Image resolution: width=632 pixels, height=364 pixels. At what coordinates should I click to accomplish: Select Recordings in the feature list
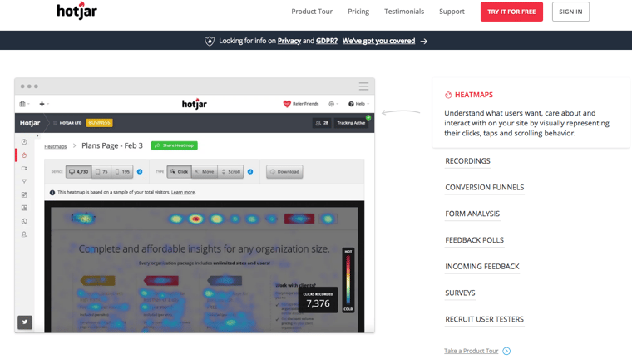click(467, 161)
